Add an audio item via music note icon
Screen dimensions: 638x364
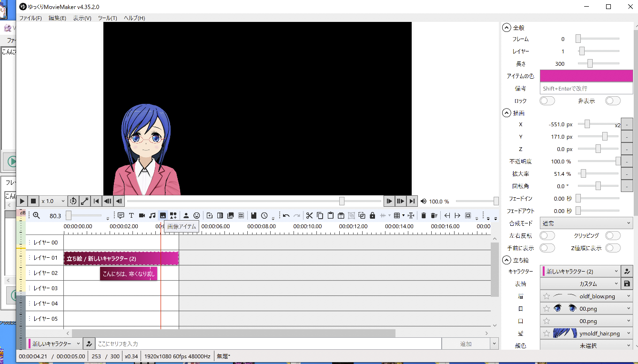click(152, 215)
